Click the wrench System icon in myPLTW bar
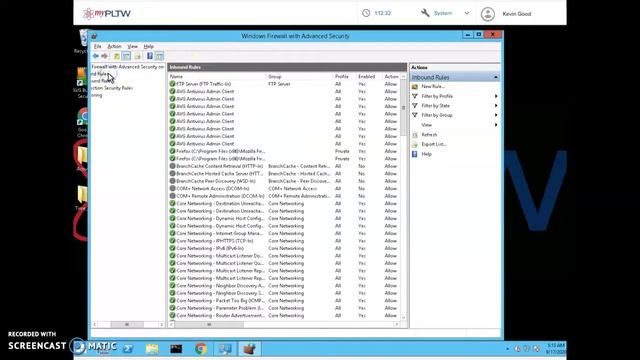This screenshot has height=360, width=640. (425, 13)
